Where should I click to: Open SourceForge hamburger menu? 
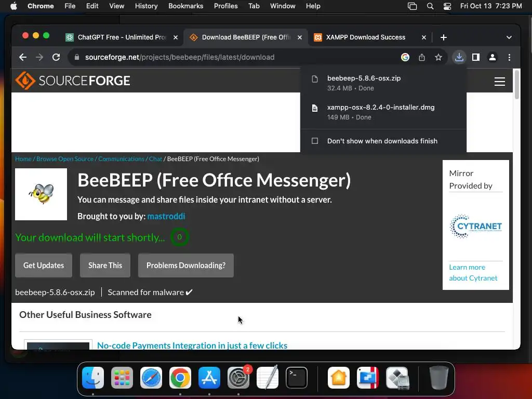point(499,82)
